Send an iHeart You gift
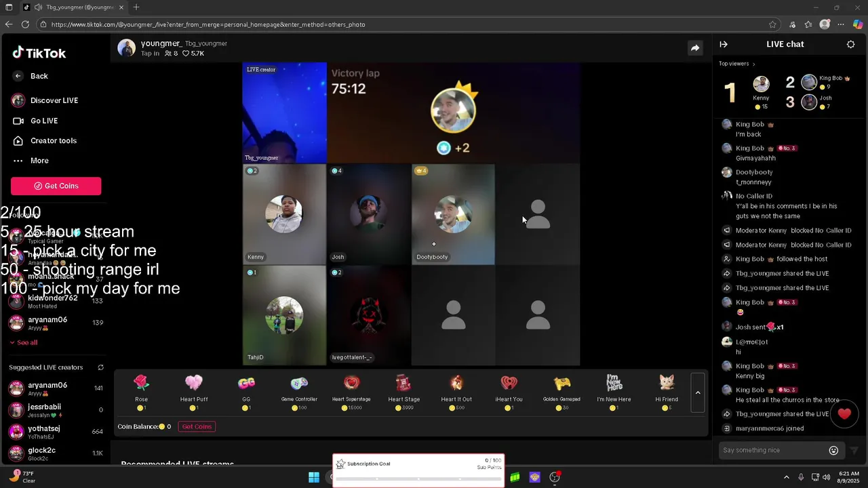The height and width of the screenshot is (488, 868). coord(509,392)
